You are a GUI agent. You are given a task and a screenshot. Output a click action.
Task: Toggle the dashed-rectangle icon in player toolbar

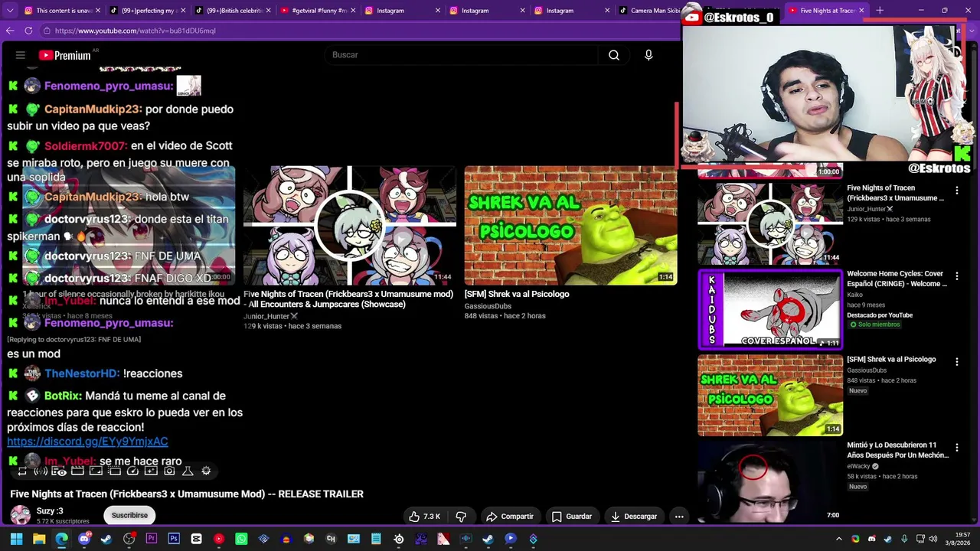pyautogui.click(x=114, y=471)
